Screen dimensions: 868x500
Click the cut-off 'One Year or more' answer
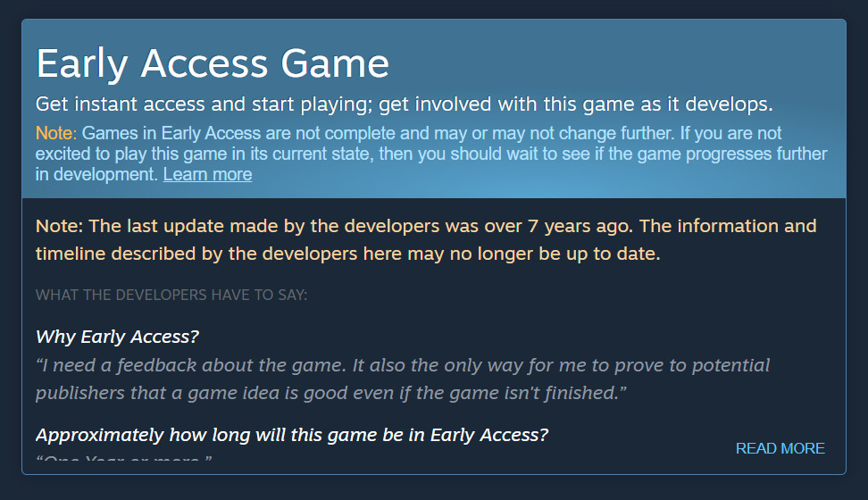[x=124, y=457]
